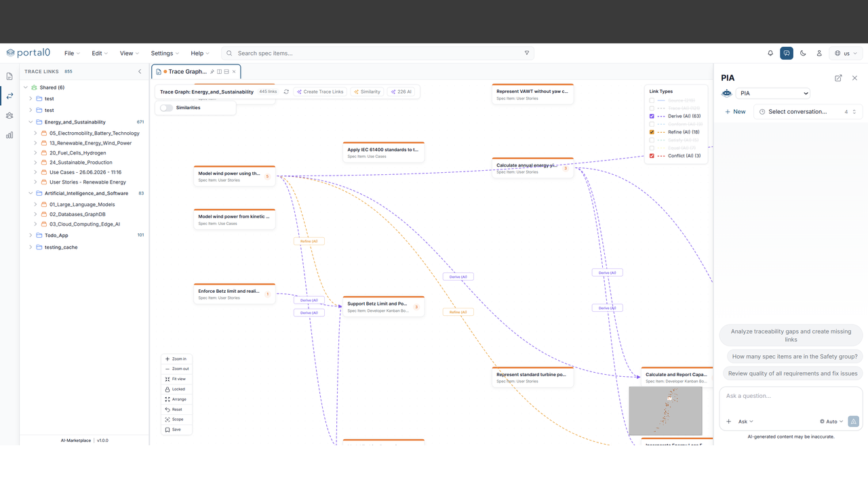This screenshot has width=868, height=488.
Task: Click the Similarity button
Action: [x=367, y=91]
